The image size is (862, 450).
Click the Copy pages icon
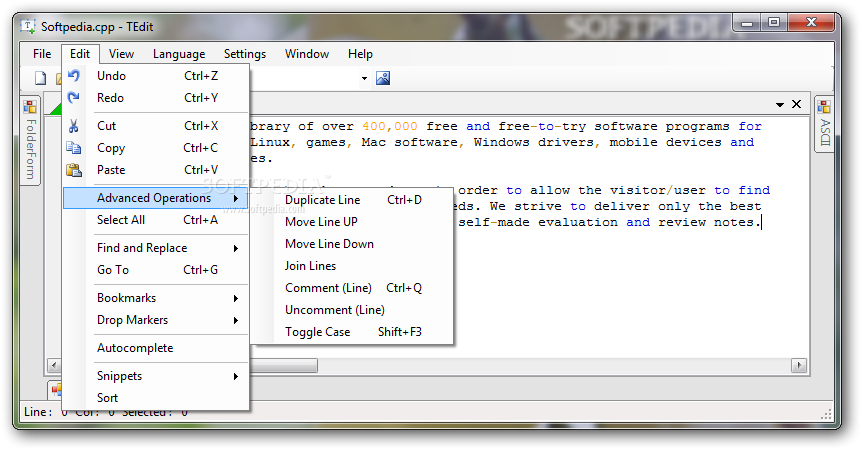point(74,148)
